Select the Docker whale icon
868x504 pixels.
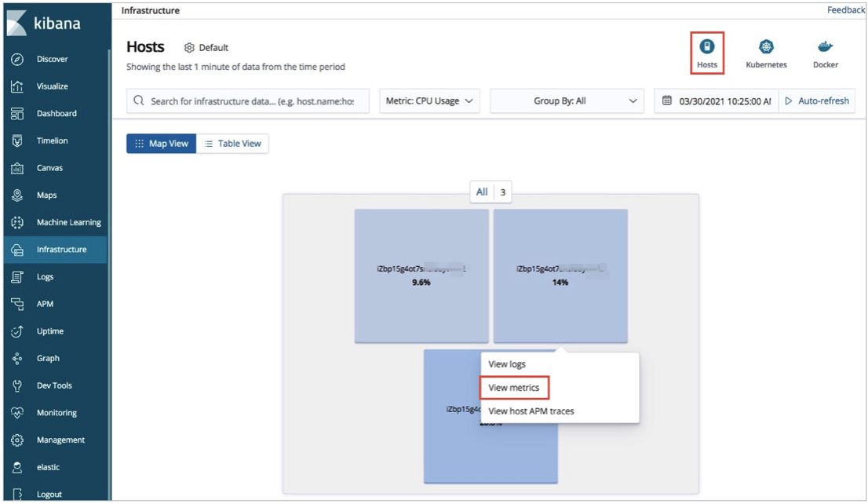click(x=826, y=46)
